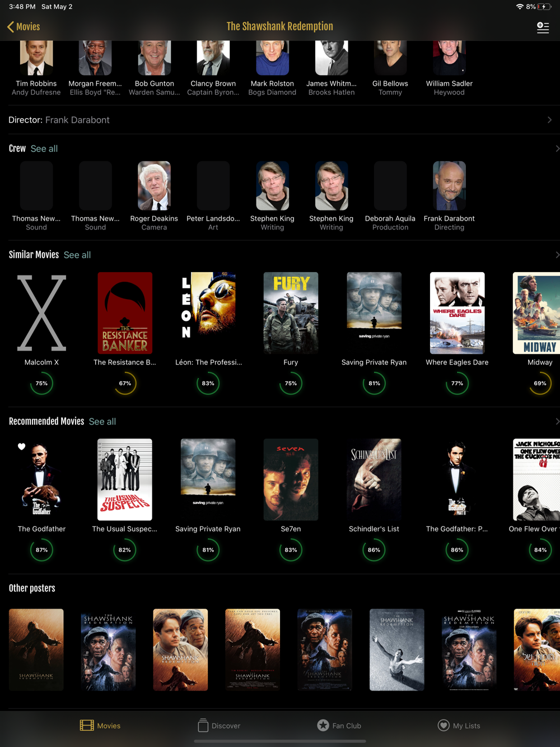Tap the Wi-Fi icon in status bar
The height and width of the screenshot is (747, 560).
(520, 7)
